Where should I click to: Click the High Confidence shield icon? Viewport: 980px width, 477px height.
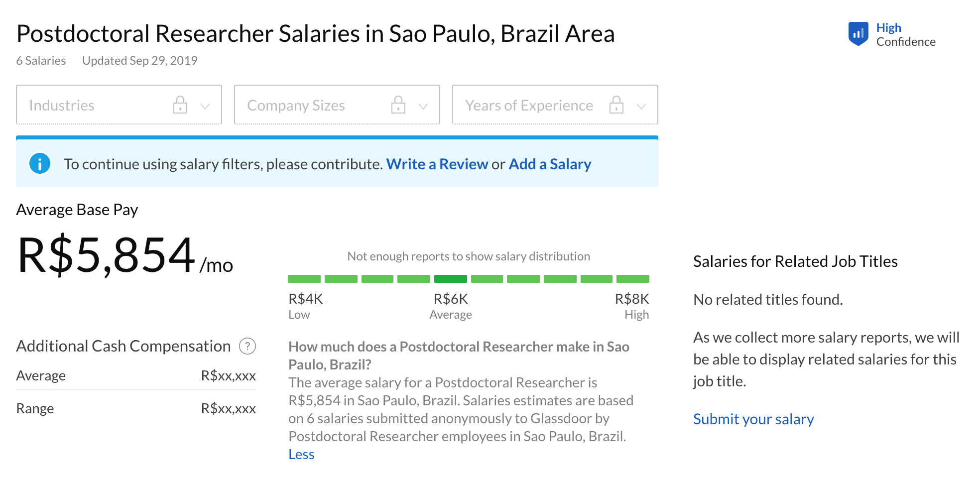click(858, 34)
